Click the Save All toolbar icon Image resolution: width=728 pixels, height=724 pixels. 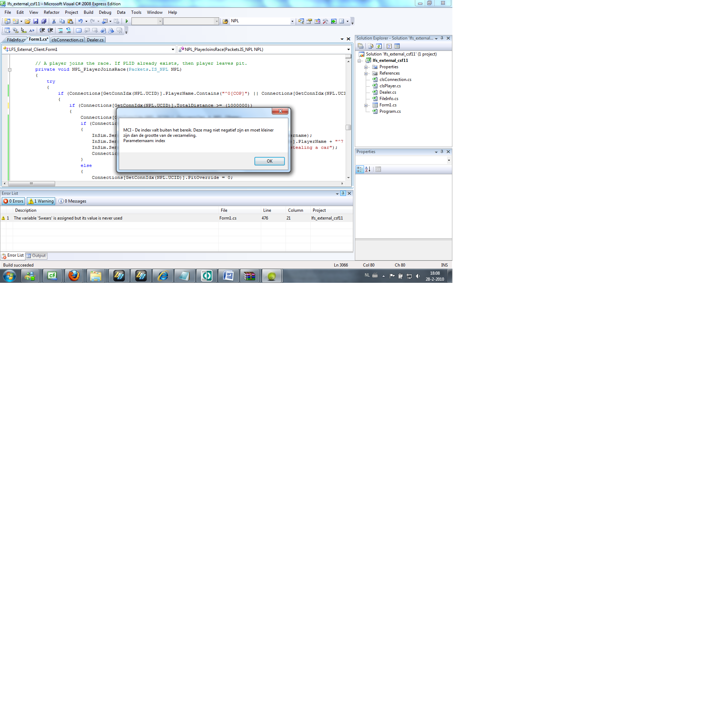tap(44, 22)
